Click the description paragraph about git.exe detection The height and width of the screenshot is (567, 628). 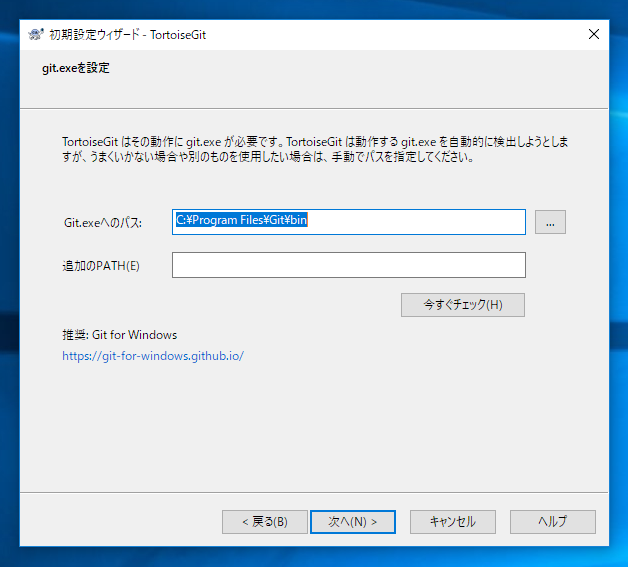tap(315, 149)
